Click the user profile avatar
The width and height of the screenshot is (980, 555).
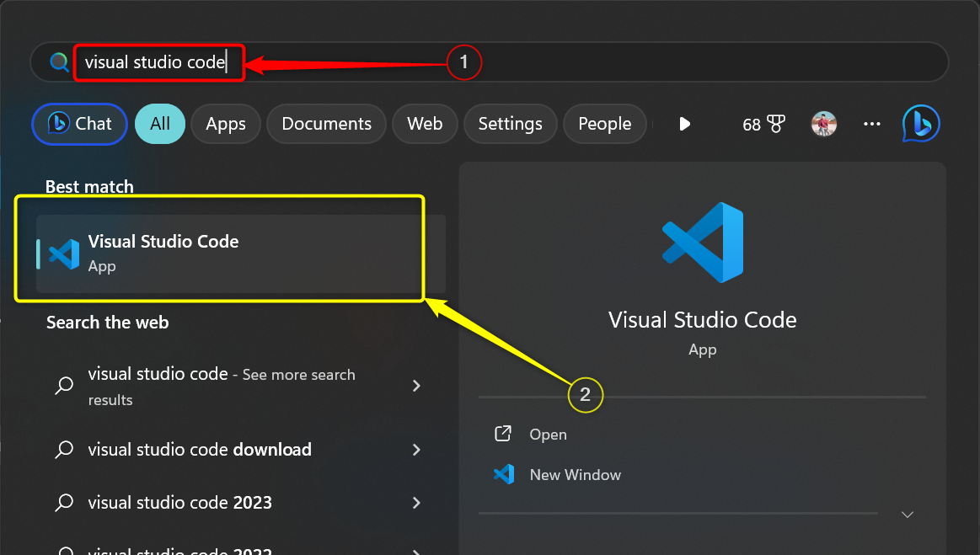(x=823, y=124)
